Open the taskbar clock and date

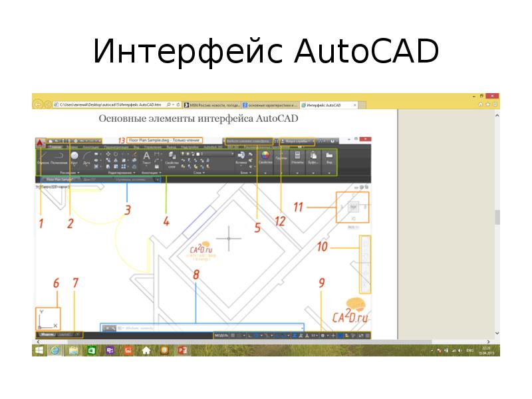(x=486, y=350)
